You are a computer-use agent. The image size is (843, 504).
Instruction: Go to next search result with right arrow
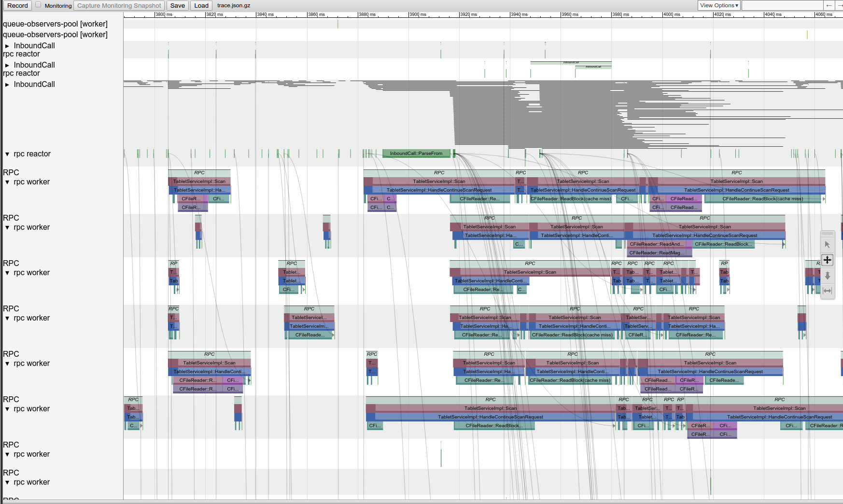[839, 5]
